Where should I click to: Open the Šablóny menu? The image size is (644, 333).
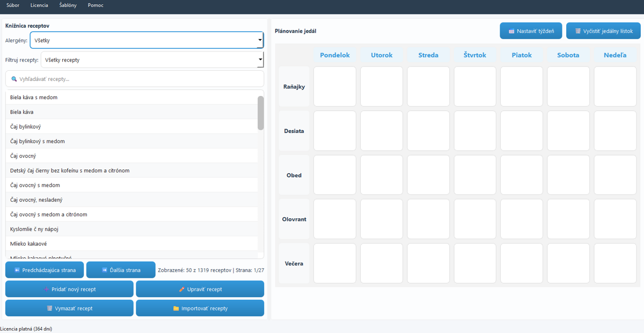tap(68, 5)
